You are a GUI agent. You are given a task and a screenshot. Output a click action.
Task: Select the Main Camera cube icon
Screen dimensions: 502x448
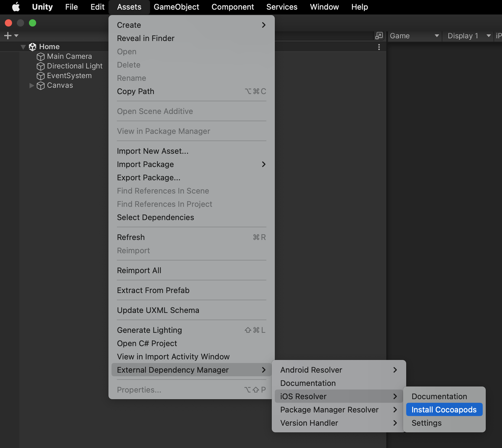pyautogui.click(x=40, y=57)
